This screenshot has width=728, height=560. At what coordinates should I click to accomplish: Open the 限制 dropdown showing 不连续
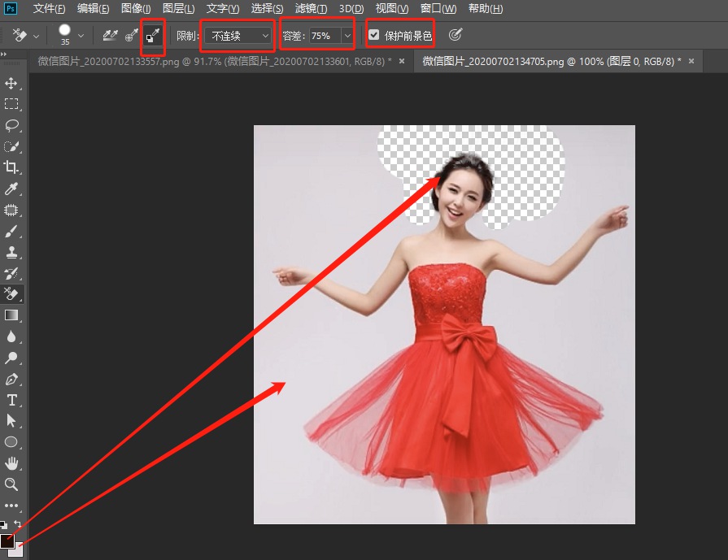(236, 36)
